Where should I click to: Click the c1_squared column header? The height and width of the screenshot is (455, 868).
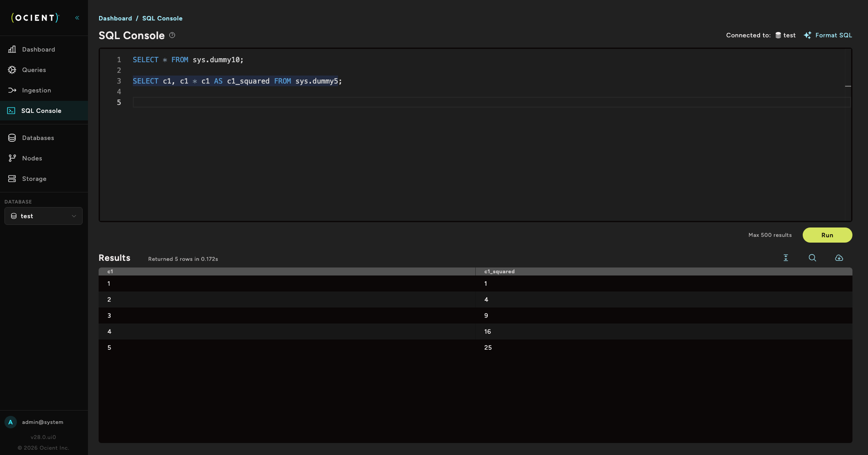click(664, 271)
